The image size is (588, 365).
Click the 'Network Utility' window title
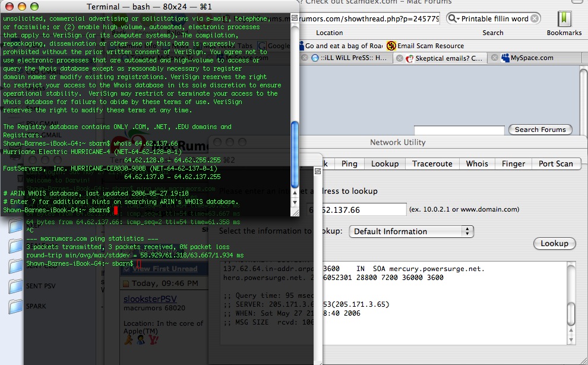[x=397, y=142]
